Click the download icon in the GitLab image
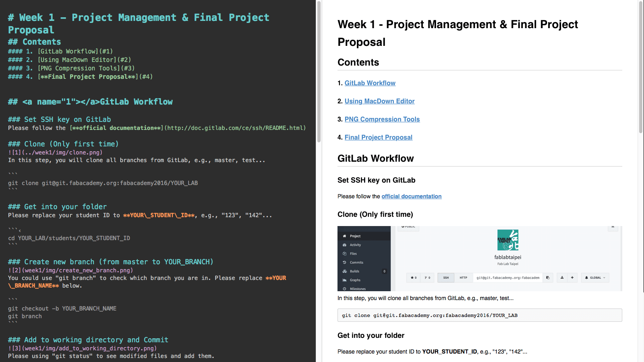This screenshot has height=362, width=644. pyautogui.click(x=562, y=278)
